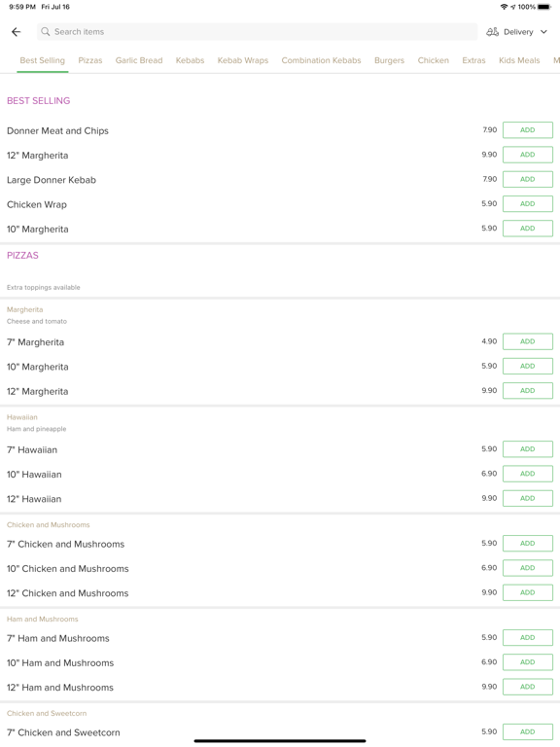The image size is (560, 747).
Task: Tap the Wi-Fi status icon
Action: [504, 7]
